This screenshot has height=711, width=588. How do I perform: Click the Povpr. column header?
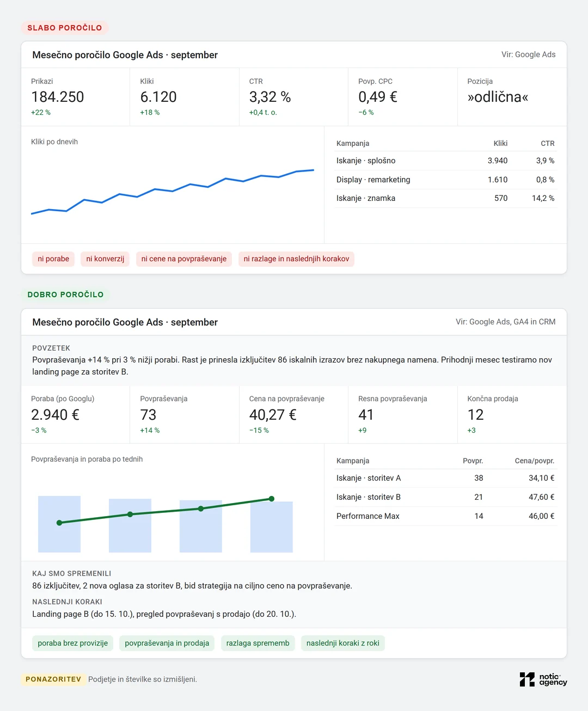point(473,461)
